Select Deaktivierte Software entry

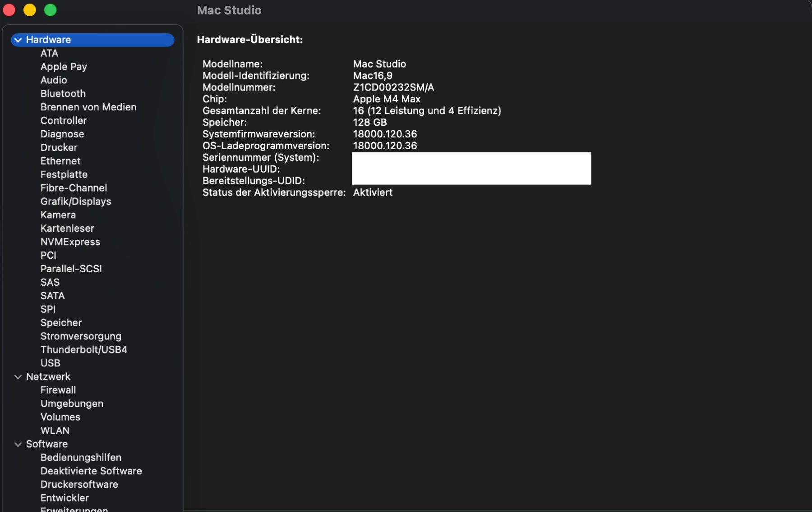[x=91, y=471]
